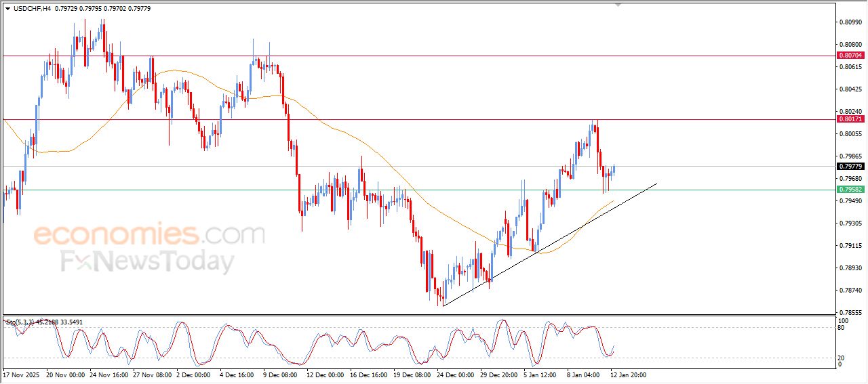
Task: Click stochastic level 20 on the scale
Action: (842, 358)
